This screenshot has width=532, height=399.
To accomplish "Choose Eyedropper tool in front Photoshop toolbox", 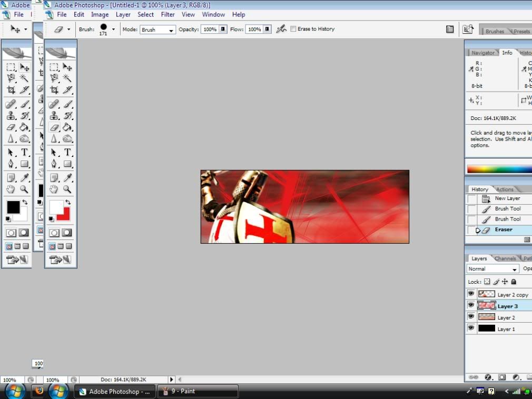I will (x=67, y=177).
